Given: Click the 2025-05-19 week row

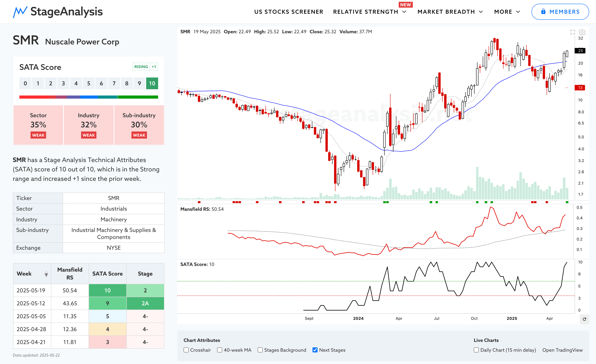Looking at the screenshot, I should coord(89,290).
